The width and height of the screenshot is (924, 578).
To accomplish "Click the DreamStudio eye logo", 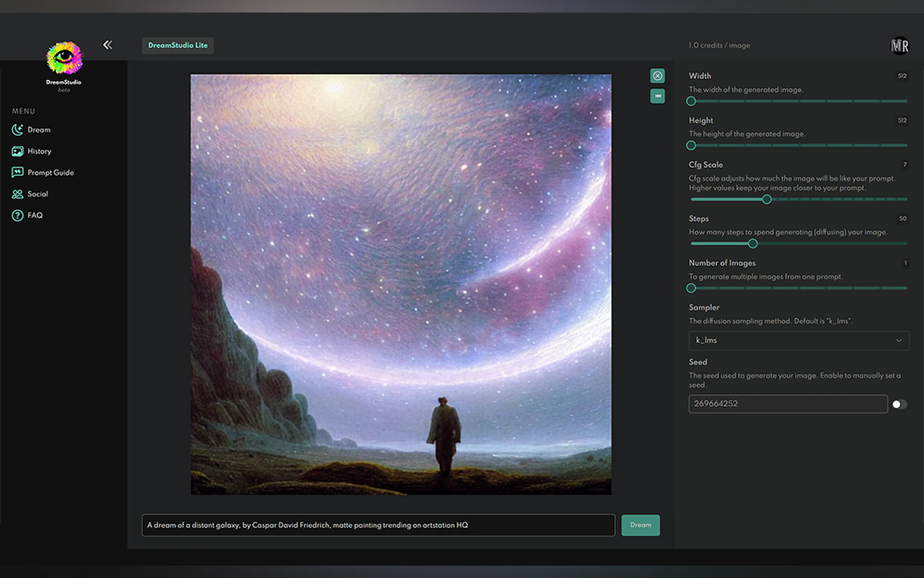I will 64,58.
